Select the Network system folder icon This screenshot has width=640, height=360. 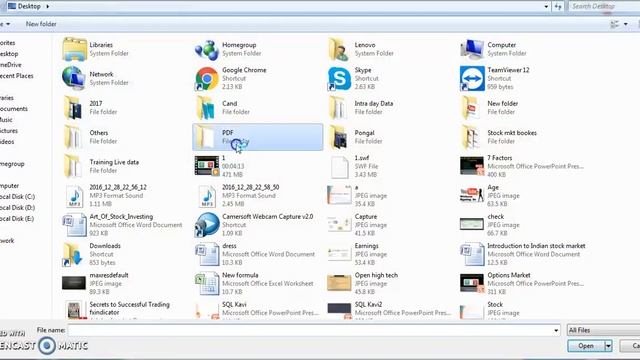(x=74, y=78)
